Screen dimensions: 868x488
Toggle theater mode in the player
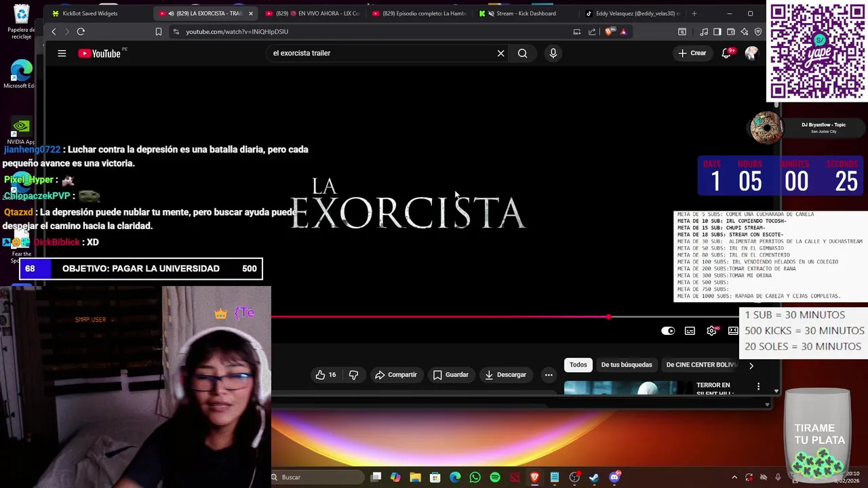[733, 331]
